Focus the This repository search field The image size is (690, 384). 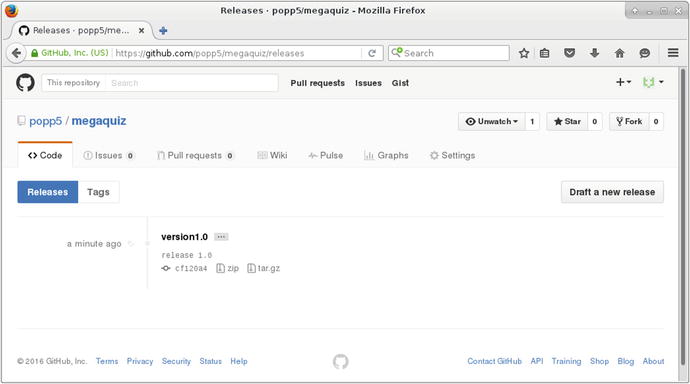coord(191,83)
